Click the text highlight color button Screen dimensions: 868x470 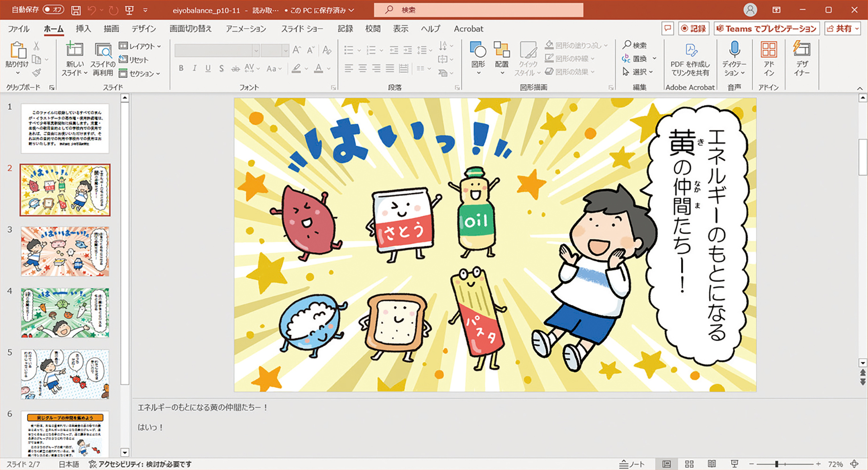point(296,69)
